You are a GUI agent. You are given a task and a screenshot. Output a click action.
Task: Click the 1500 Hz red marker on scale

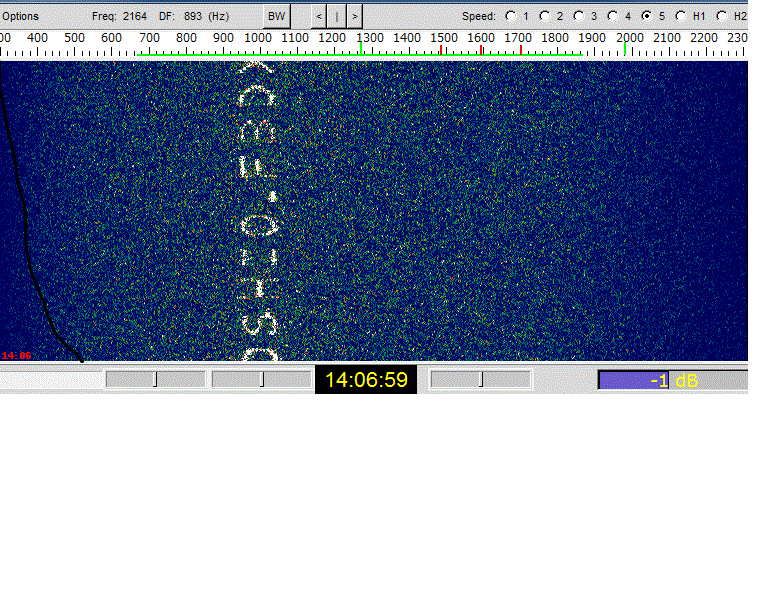click(441, 49)
